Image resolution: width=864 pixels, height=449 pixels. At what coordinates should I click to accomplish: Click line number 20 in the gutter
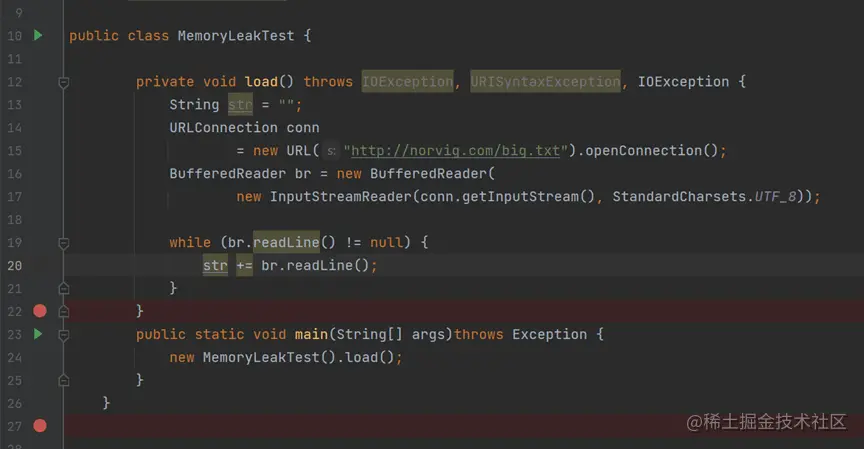point(15,266)
